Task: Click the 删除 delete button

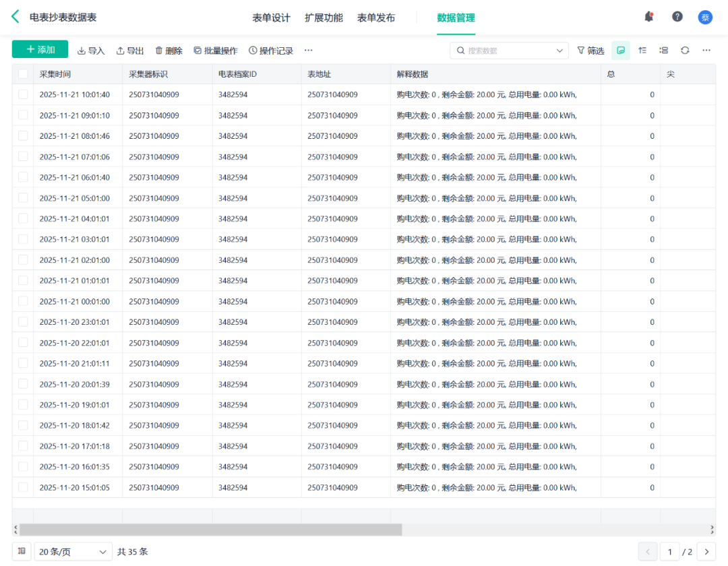Action: click(169, 51)
